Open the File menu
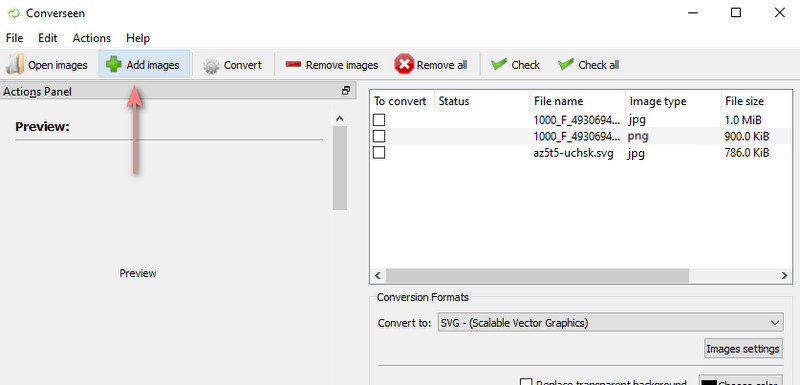This screenshot has height=385, width=800. [x=15, y=38]
